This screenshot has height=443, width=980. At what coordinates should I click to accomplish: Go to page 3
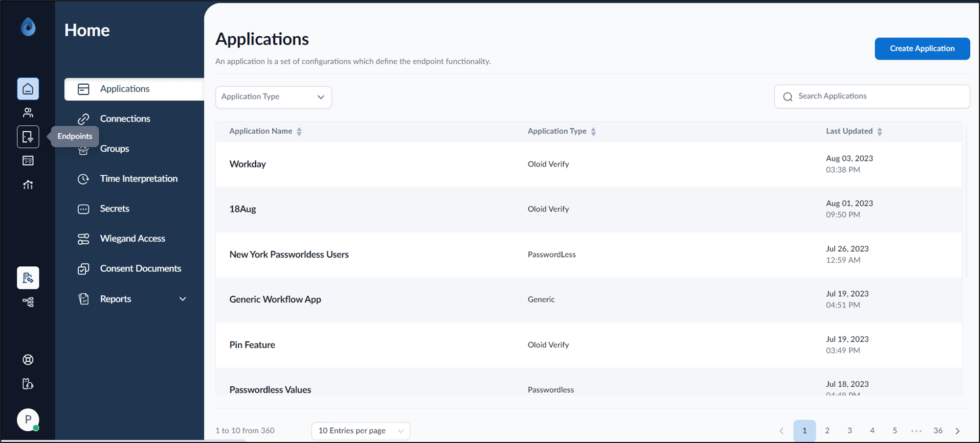[849, 431]
